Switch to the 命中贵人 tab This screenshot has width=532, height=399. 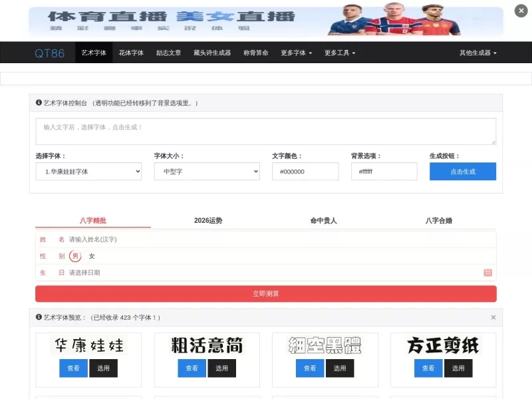coord(323,221)
